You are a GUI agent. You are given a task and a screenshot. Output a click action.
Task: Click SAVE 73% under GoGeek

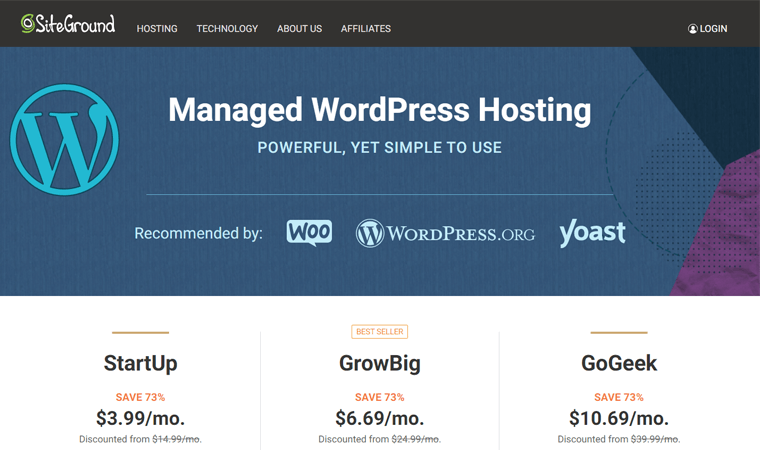coord(619,397)
